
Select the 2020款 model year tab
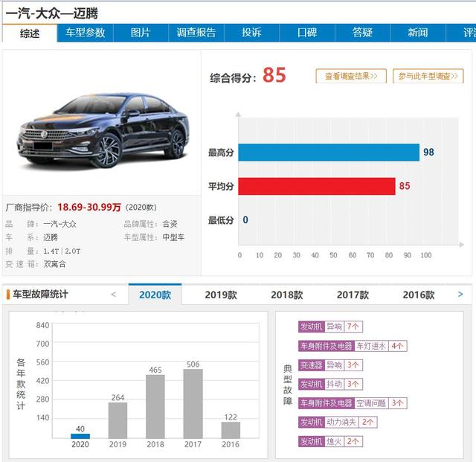pos(155,295)
